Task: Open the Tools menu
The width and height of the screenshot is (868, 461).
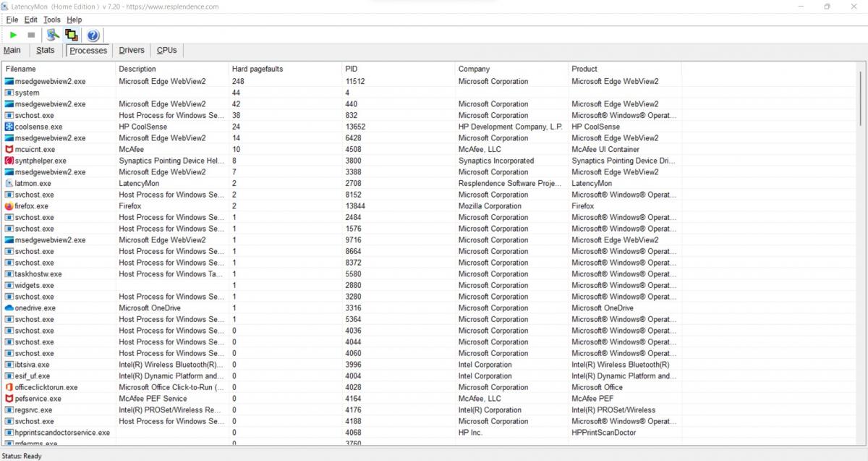Action: tap(52, 20)
